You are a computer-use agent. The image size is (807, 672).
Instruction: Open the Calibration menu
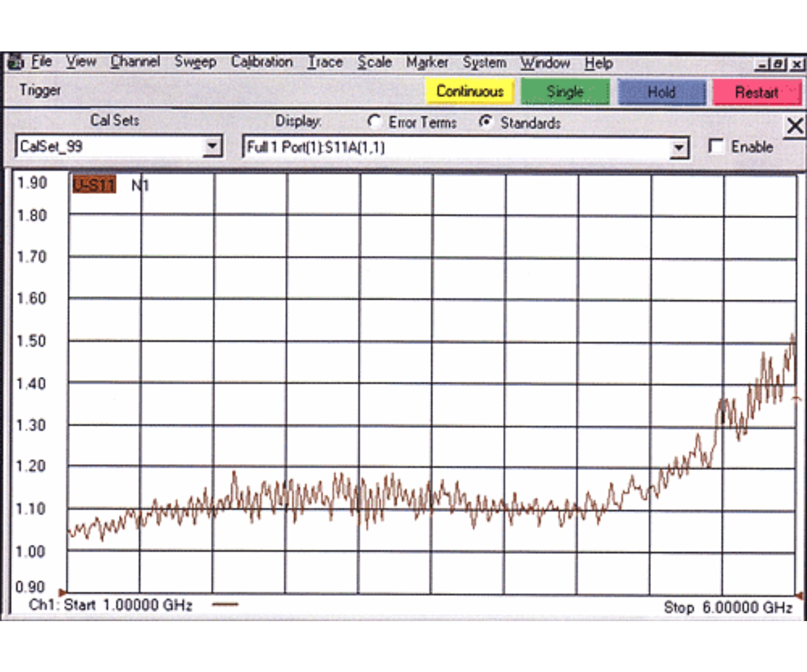pyautogui.click(x=262, y=62)
